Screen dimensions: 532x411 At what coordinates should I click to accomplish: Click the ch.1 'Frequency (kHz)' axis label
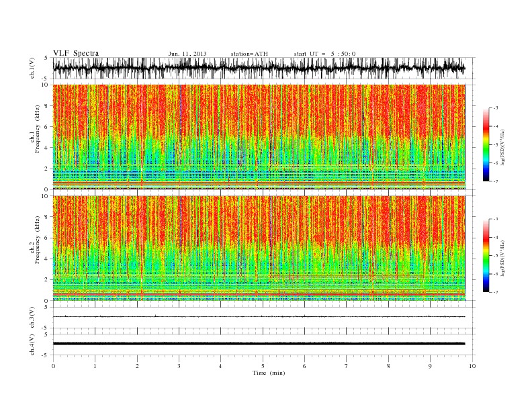[x=38, y=129]
